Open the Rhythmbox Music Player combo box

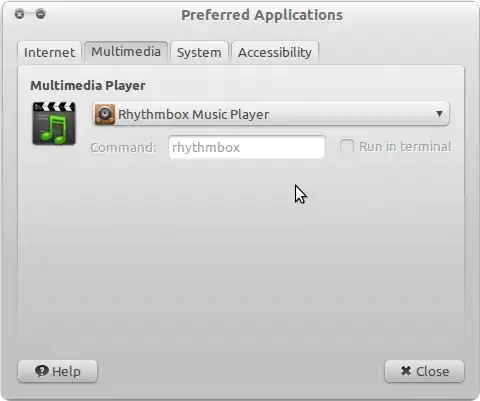point(271,114)
